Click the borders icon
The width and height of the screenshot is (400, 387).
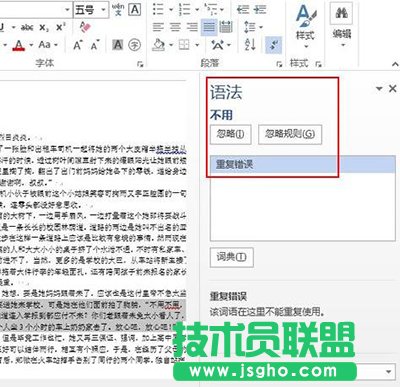click(x=184, y=45)
